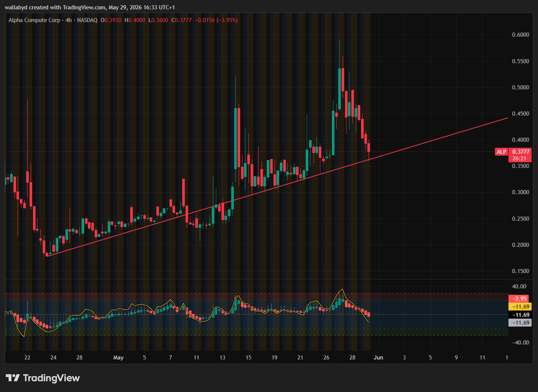
Task: Select the red ascending trendline
Action: (278, 186)
